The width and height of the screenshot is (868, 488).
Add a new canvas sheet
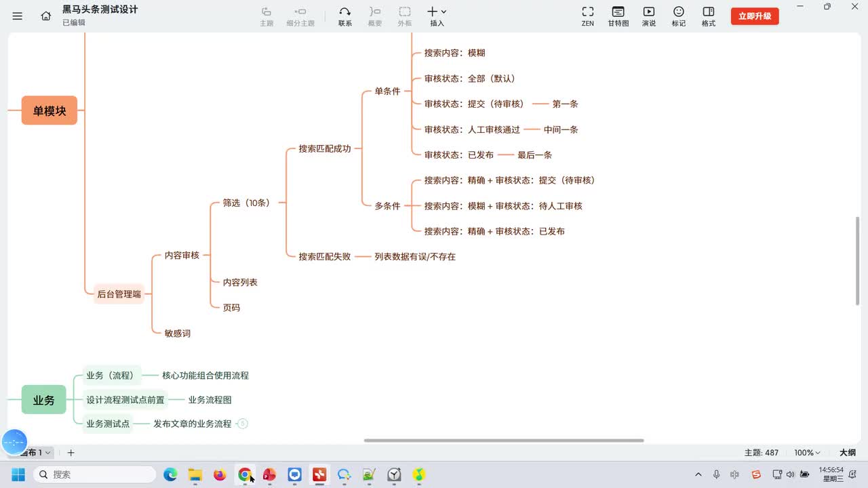coord(71,453)
